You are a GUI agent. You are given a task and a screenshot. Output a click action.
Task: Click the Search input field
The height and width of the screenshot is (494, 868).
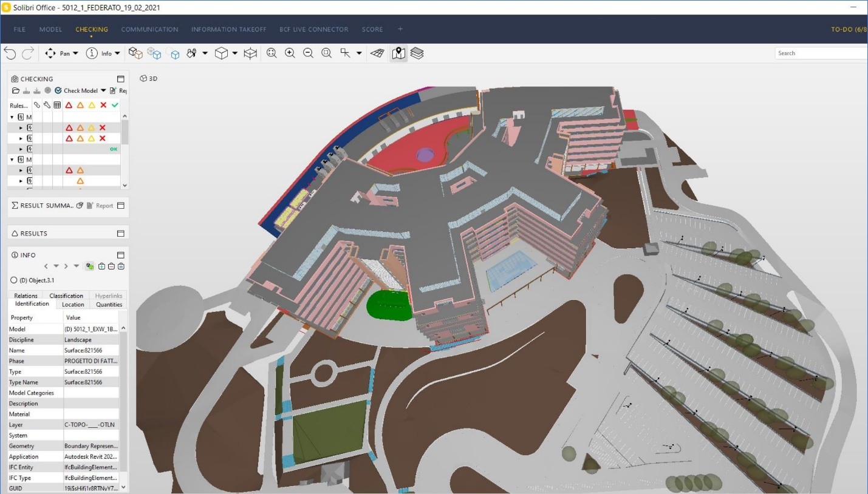click(820, 53)
